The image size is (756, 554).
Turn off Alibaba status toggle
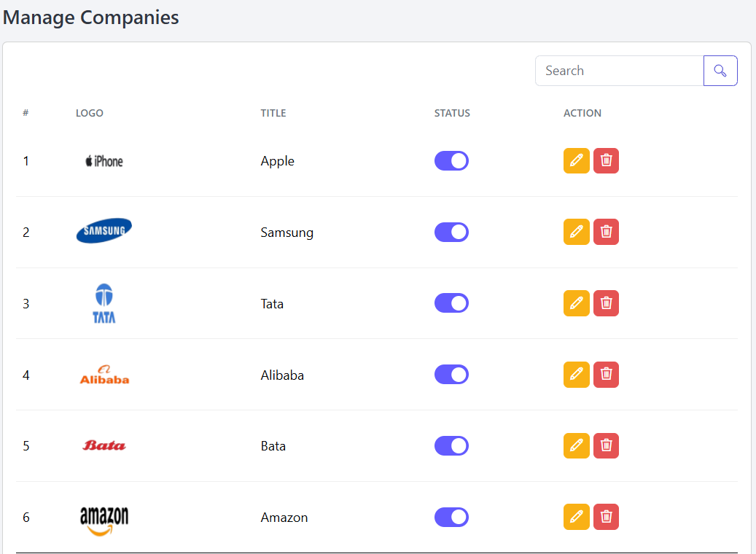[452, 375]
